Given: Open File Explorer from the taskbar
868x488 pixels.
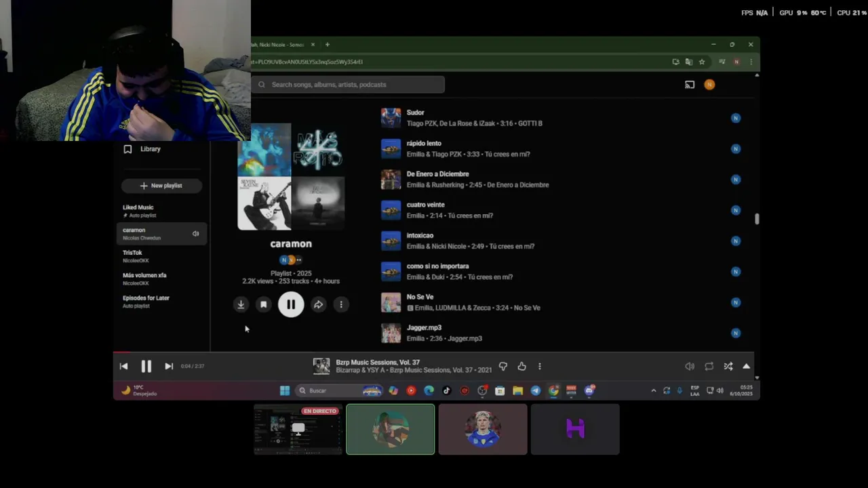Looking at the screenshot, I should click(518, 390).
